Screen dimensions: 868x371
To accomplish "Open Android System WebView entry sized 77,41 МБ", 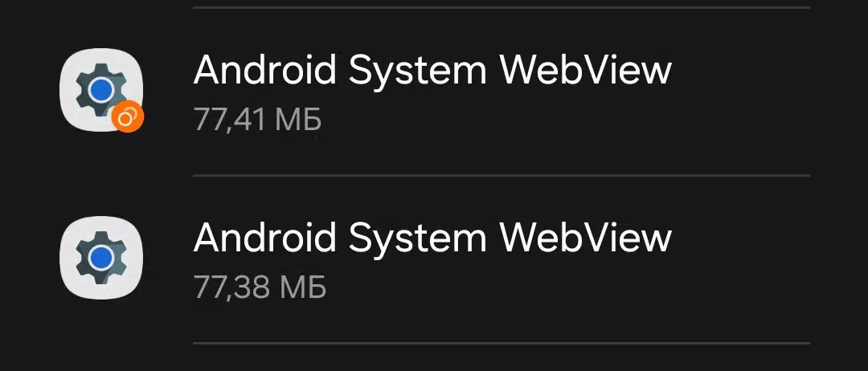I will coord(434,92).
